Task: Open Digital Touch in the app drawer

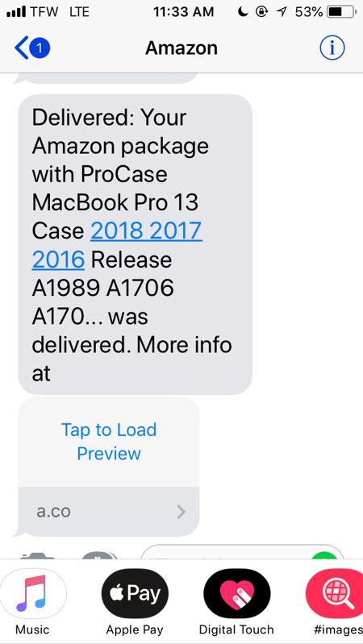Action: pyautogui.click(x=237, y=593)
